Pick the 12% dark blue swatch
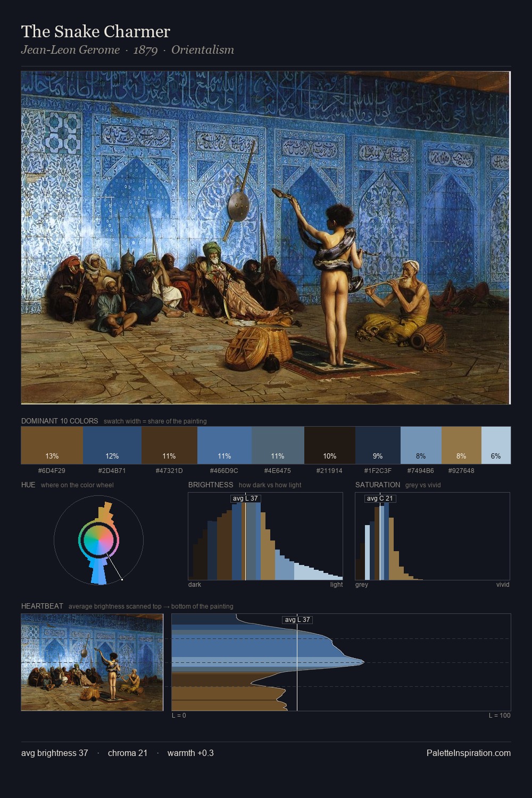The height and width of the screenshot is (798, 532). tap(112, 445)
